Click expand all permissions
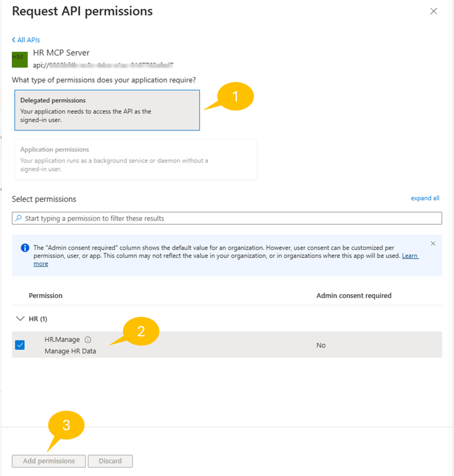 click(425, 198)
